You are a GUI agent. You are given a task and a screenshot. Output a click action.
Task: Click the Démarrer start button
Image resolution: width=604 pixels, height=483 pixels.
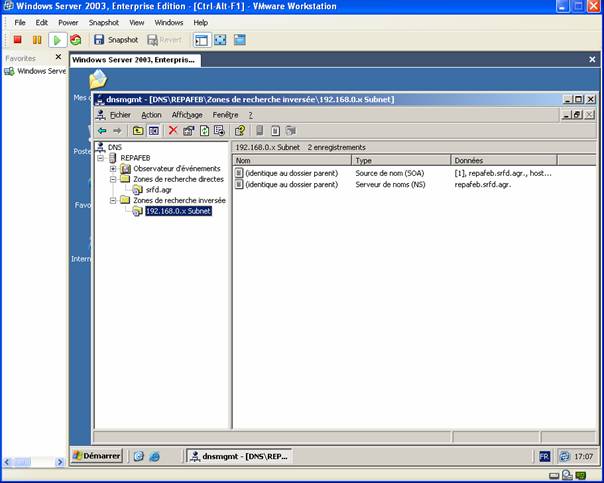97,456
